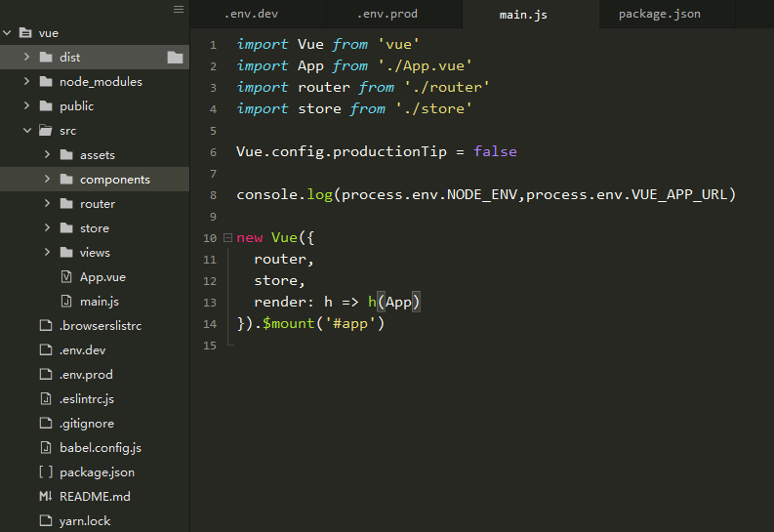Expand the node_modules folder chevron
Image resolution: width=774 pixels, height=532 pixels.
[x=26, y=81]
